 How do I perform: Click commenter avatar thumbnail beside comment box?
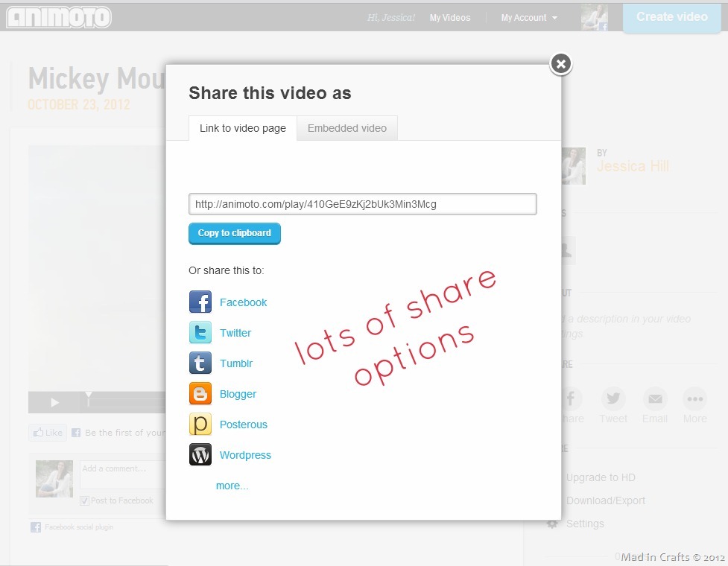(x=54, y=479)
